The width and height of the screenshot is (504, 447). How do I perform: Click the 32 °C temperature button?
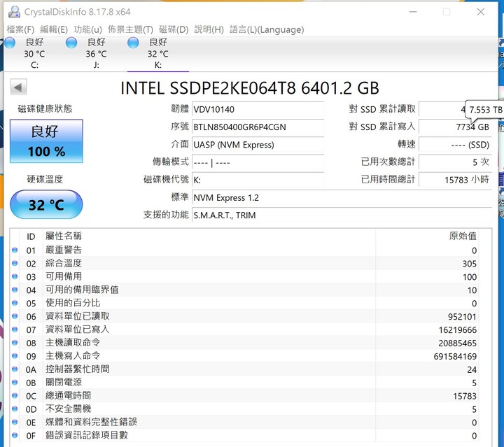(46, 204)
